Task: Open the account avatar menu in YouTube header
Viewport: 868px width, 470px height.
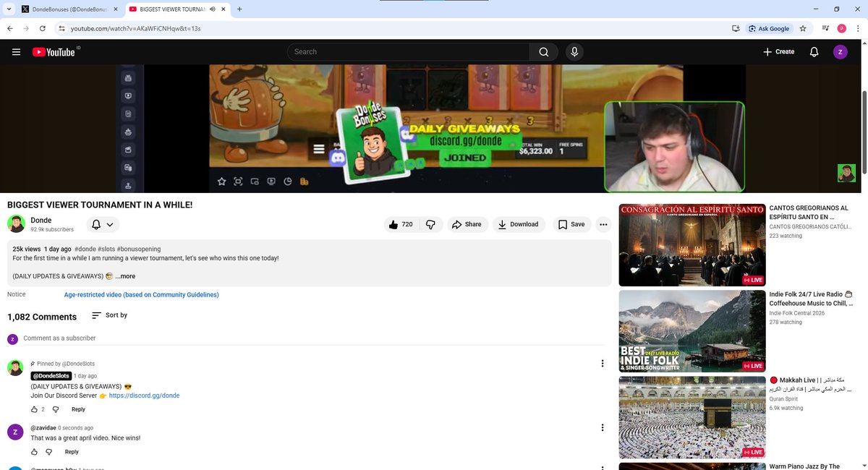Action: (840, 52)
